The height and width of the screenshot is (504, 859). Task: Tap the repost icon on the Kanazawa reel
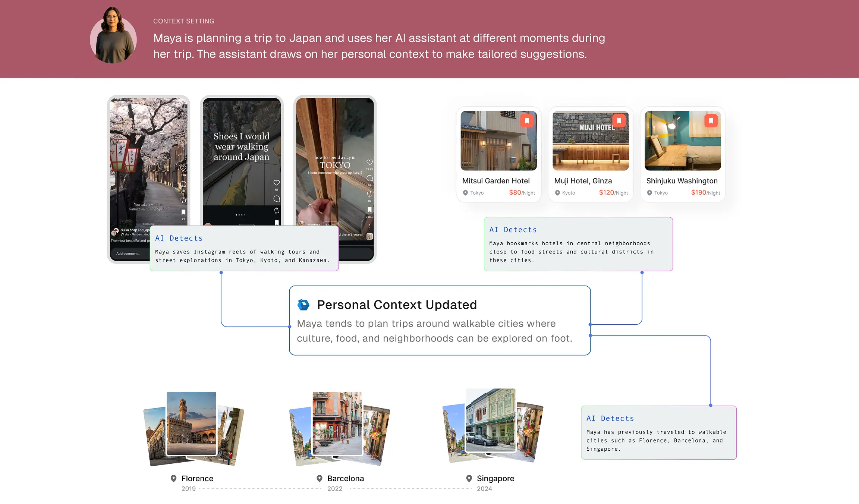point(183,200)
